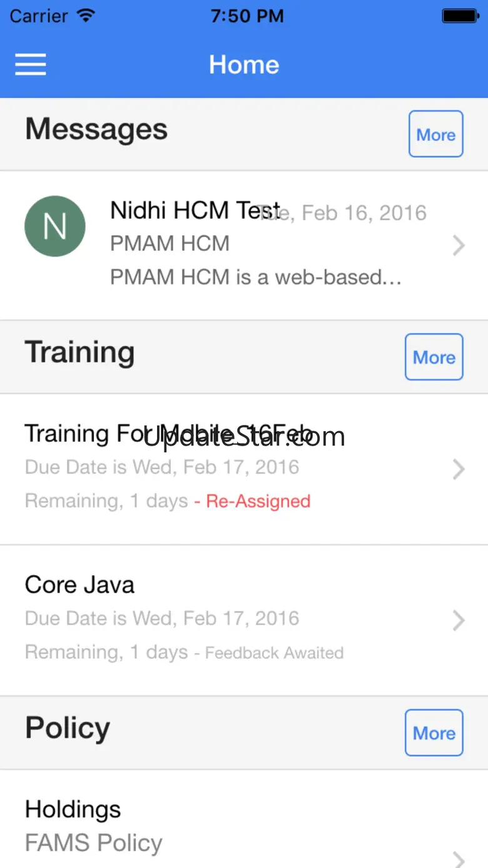
Task: Tap the Home title in the header
Action: point(244,64)
